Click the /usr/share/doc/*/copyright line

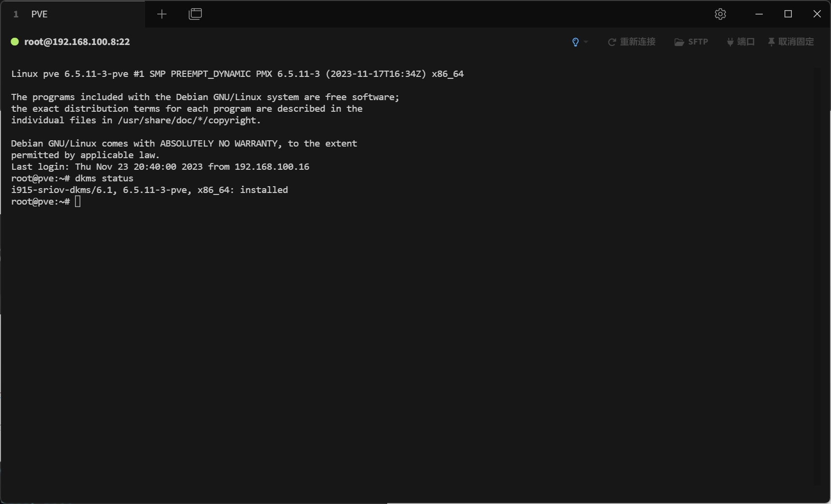(136, 120)
